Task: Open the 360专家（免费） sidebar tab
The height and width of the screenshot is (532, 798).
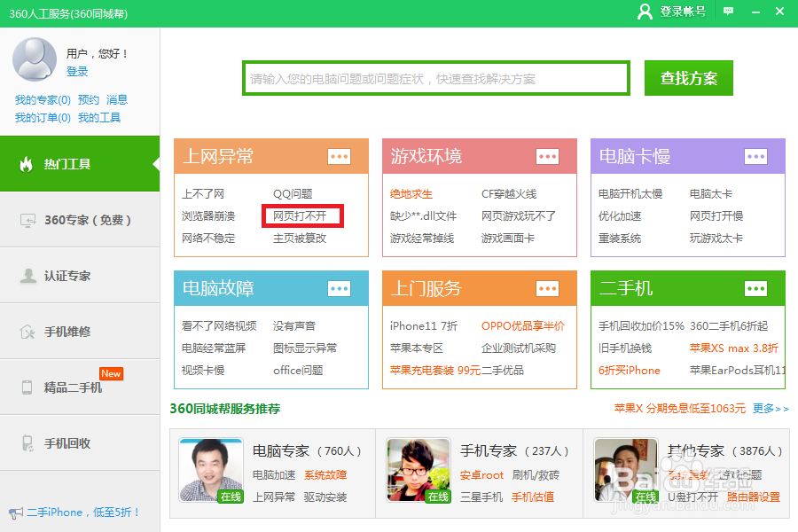Action: click(80, 220)
